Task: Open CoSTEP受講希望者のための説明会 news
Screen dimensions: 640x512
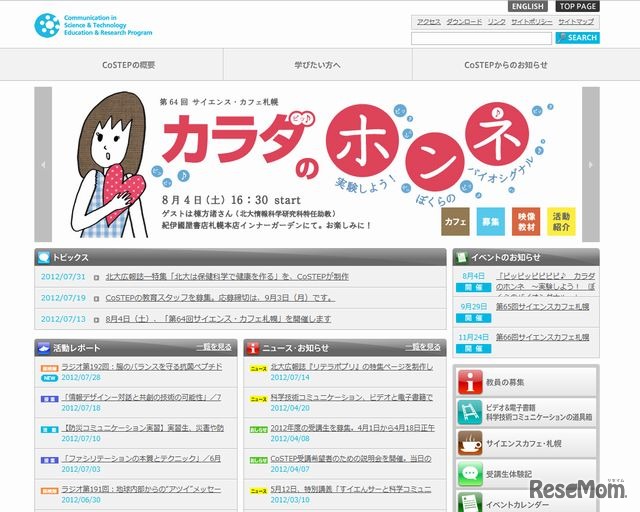Action: point(351,459)
